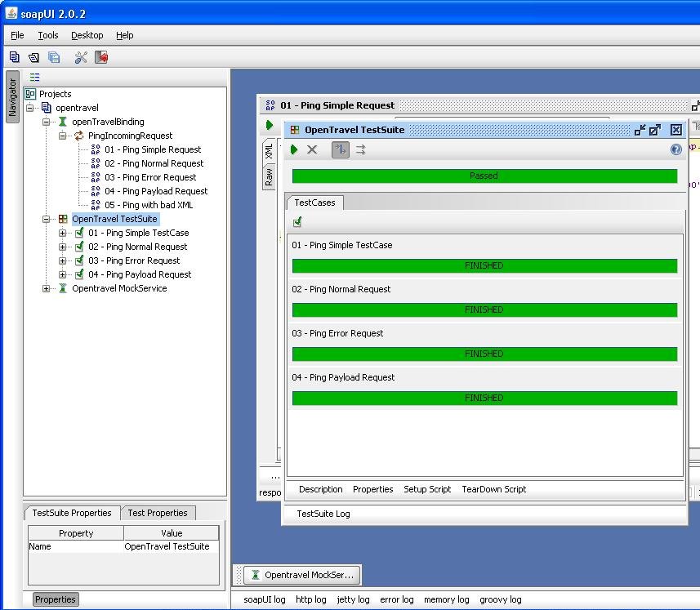
Task: Cancel the TestSuite run with X icon
Action: coord(312,149)
